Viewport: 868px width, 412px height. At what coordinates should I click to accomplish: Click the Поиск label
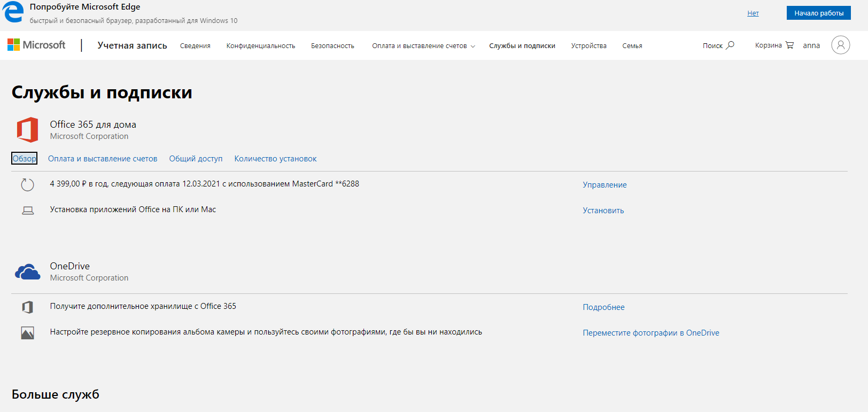[712, 45]
